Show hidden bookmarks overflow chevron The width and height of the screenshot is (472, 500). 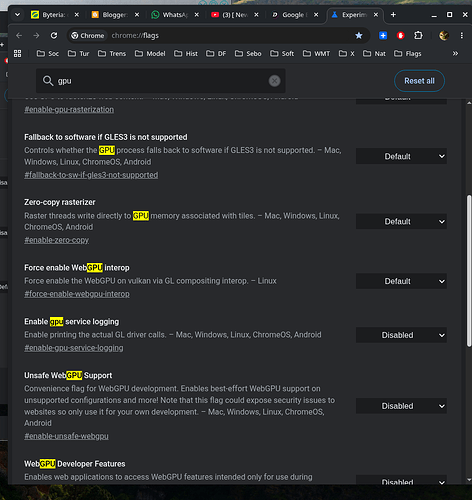455,53
